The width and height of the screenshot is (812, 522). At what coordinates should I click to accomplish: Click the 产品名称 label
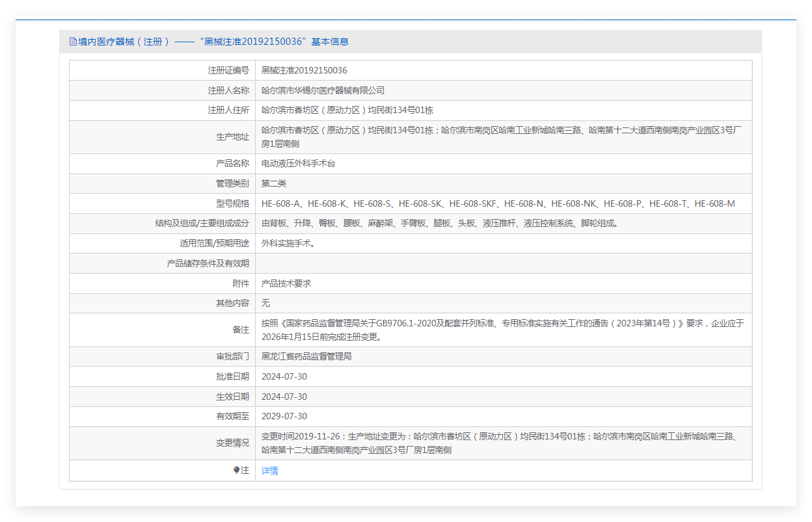pyautogui.click(x=232, y=164)
